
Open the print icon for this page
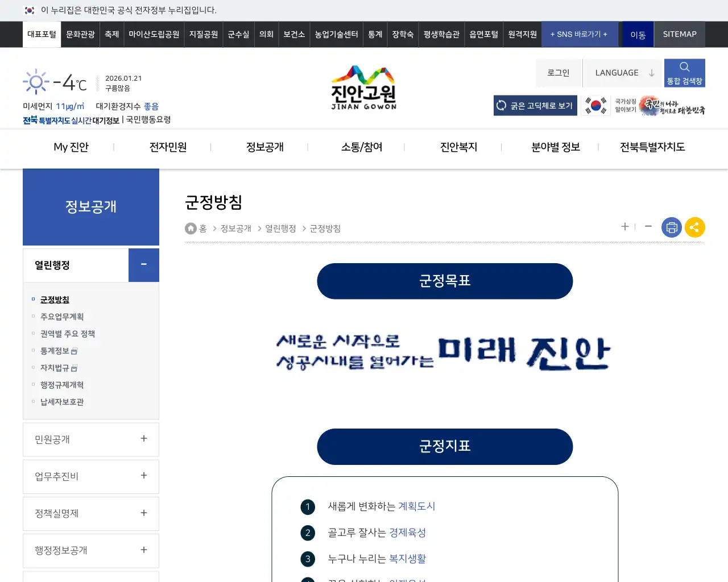[672, 227]
